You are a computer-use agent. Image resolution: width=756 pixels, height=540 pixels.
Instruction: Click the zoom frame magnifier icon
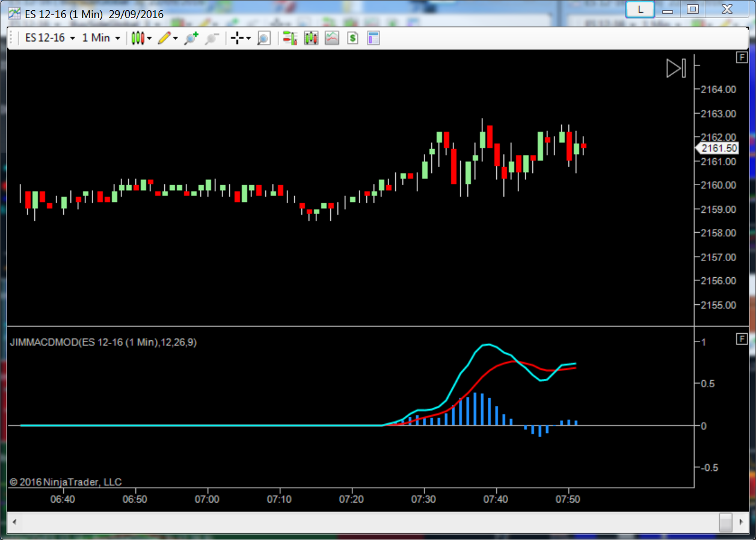pyautogui.click(x=263, y=38)
